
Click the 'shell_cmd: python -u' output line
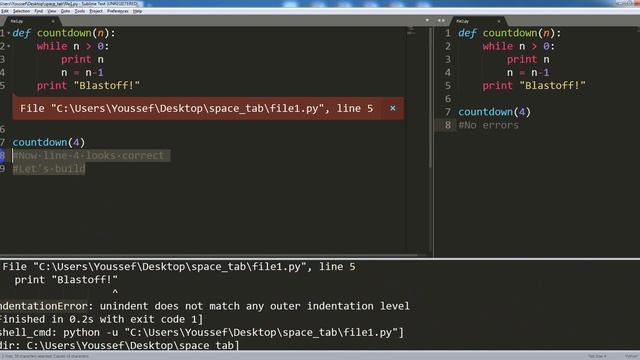coord(202,332)
